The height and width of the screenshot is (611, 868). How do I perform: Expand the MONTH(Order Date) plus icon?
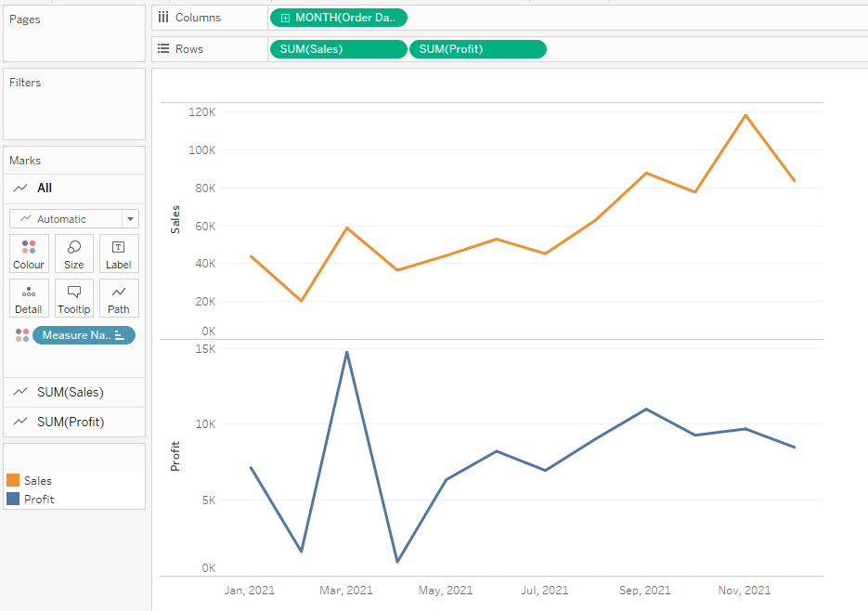point(285,18)
